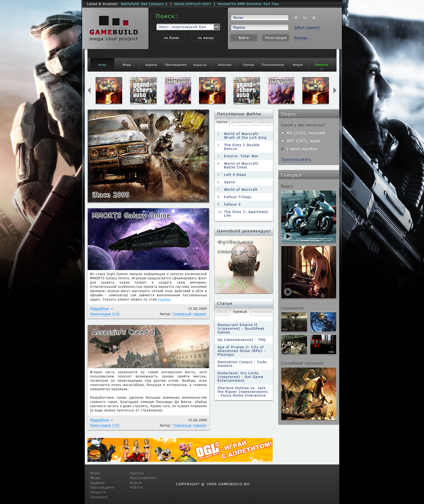
Task: Click the carousel's left arrow
Action: (x=89, y=90)
